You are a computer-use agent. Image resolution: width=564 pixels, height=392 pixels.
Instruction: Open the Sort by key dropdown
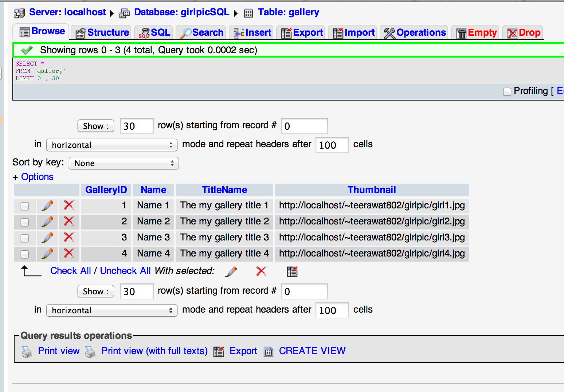coord(124,163)
